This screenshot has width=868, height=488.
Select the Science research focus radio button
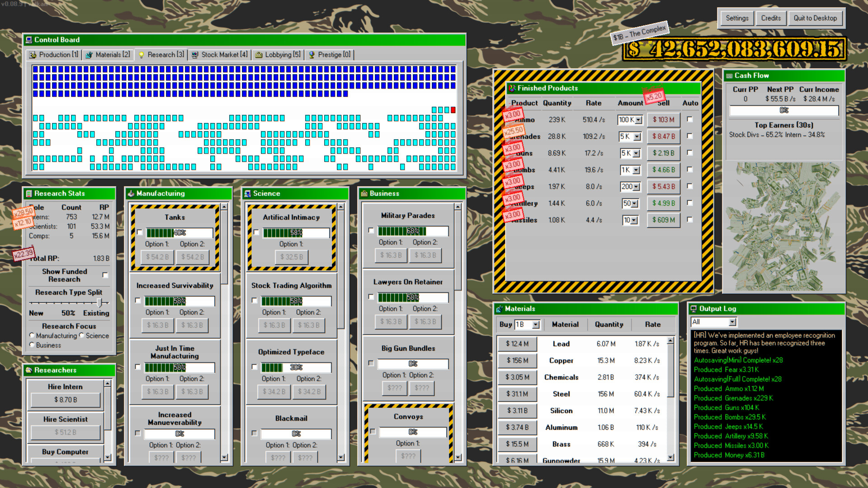click(x=81, y=335)
